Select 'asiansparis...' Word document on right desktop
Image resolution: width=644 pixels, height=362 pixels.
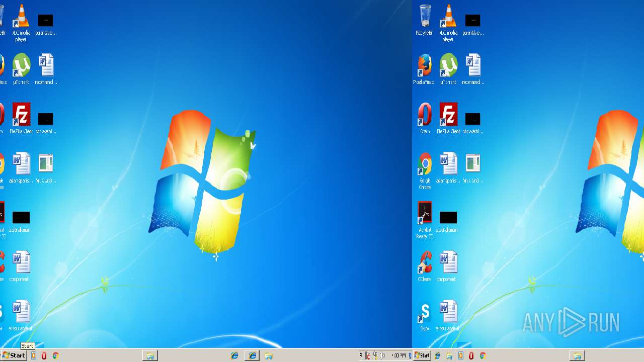coord(448,168)
